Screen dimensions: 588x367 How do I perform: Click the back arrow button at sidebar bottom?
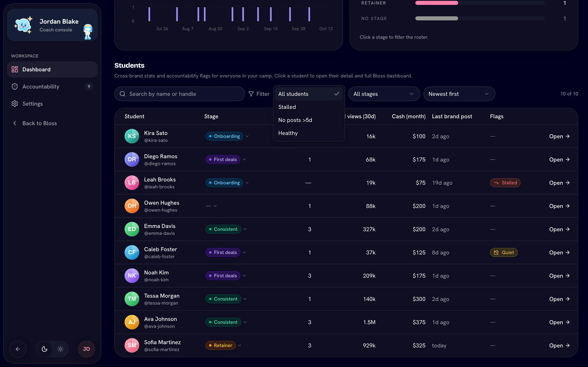tap(18, 349)
